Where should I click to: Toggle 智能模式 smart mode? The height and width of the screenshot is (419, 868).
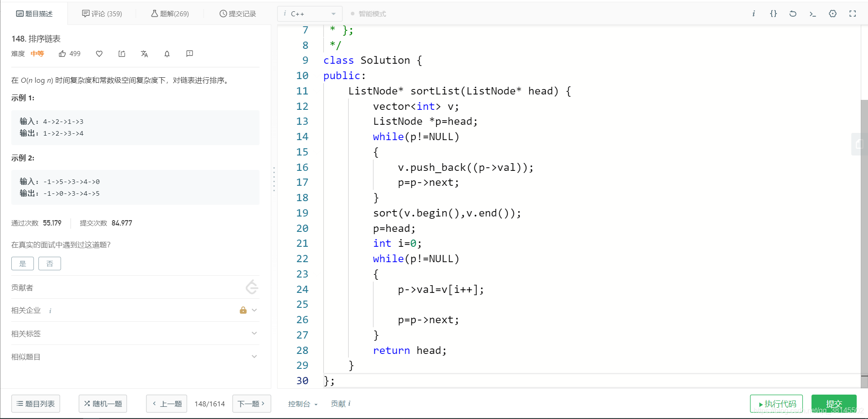point(368,14)
